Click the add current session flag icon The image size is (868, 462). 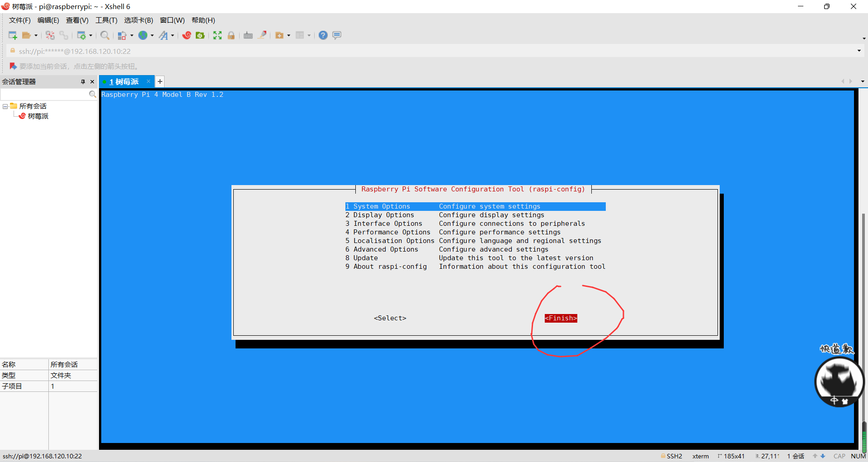13,66
